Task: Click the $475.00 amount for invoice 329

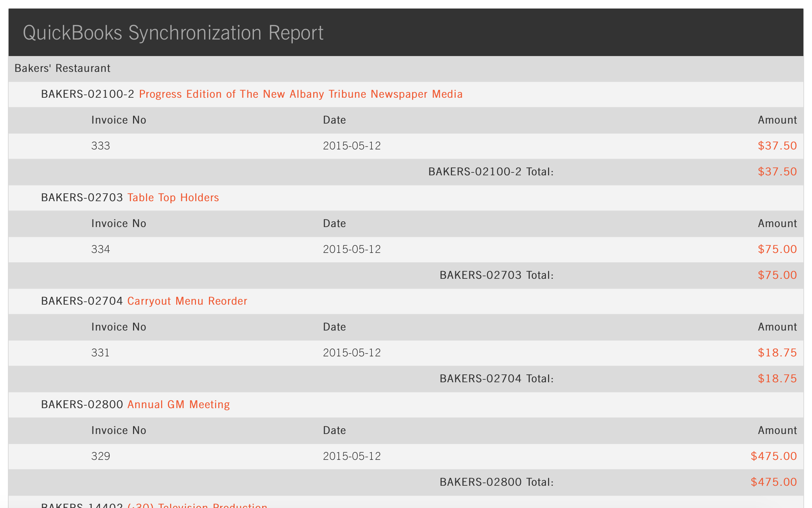Action: pos(774,456)
